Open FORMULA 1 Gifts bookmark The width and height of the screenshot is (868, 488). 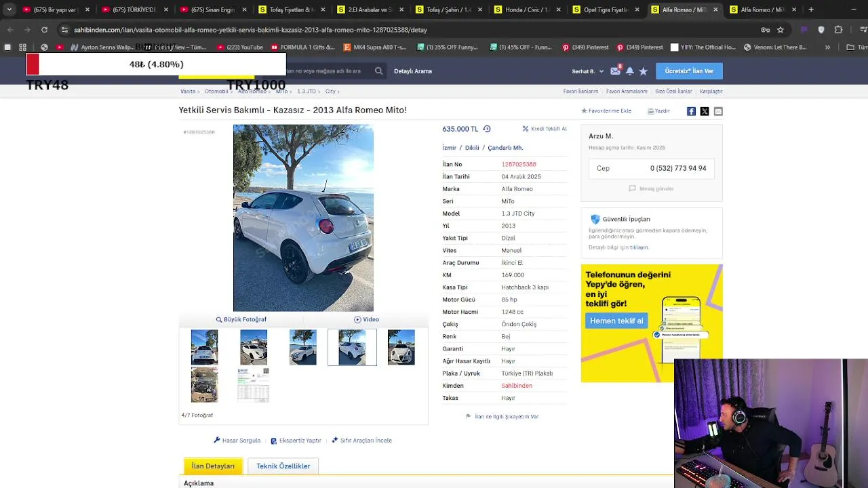(303, 47)
